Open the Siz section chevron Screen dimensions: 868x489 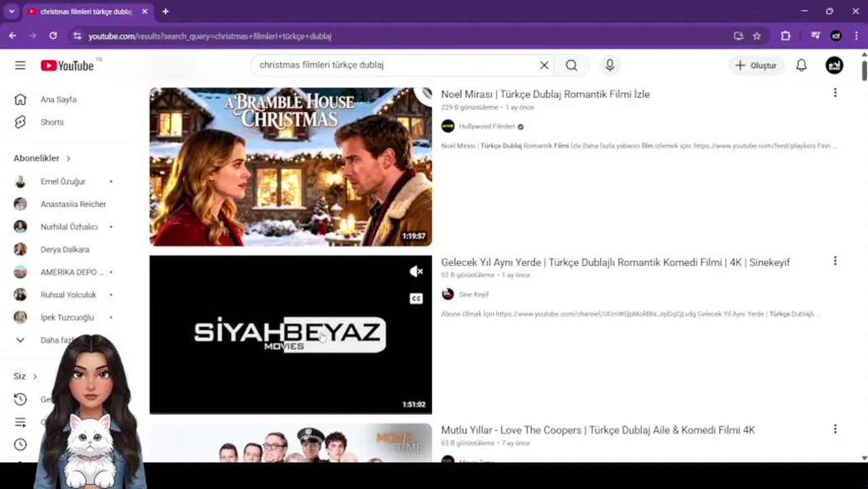click(35, 376)
